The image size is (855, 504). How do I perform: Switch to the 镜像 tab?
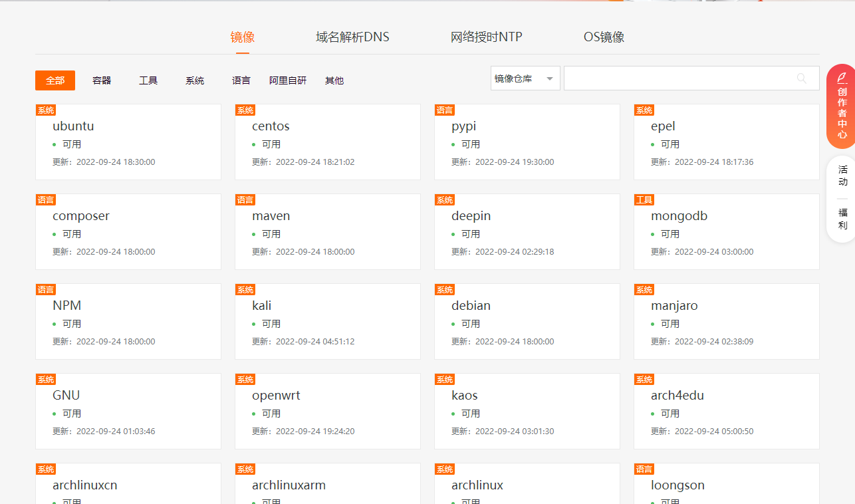(x=243, y=37)
